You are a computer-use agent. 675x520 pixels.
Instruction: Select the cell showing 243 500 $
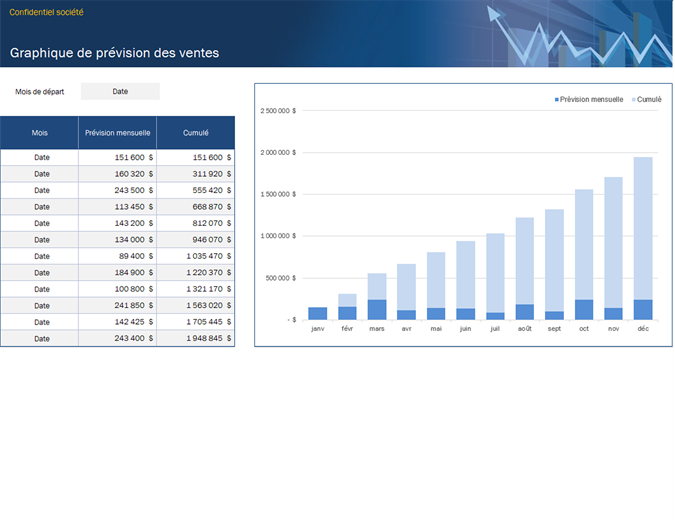(x=118, y=190)
